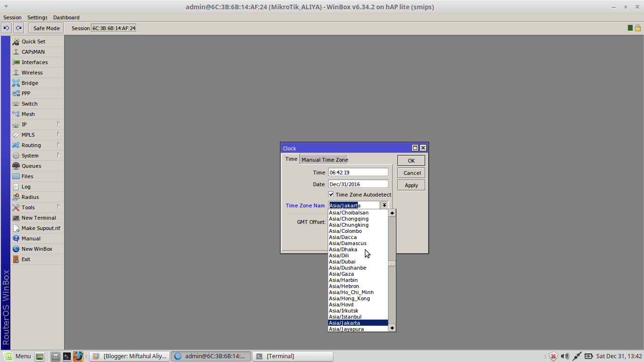Click the Exit icon in sidebar
This screenshot has height=362, width=644.
click(x=16, y=259)
